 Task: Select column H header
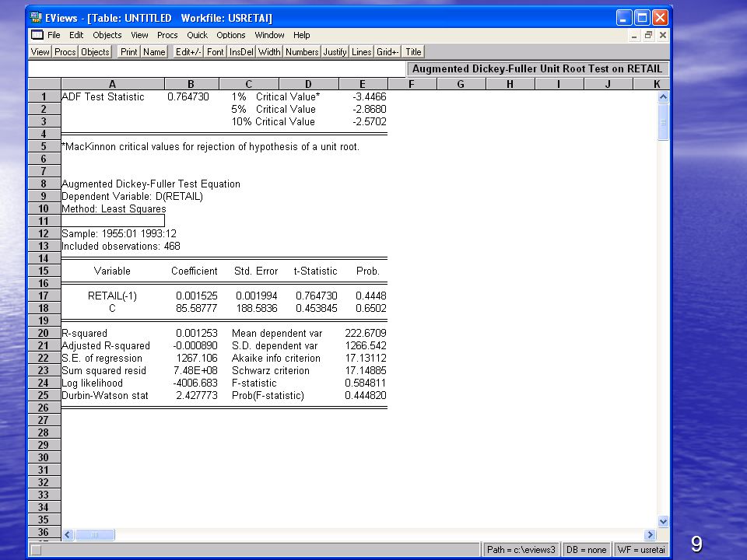click(510, 84)
